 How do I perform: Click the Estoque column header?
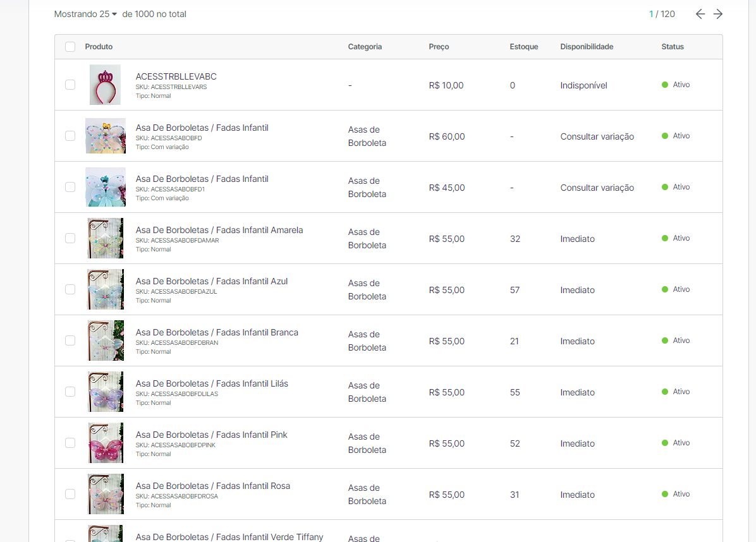point(524,47)
